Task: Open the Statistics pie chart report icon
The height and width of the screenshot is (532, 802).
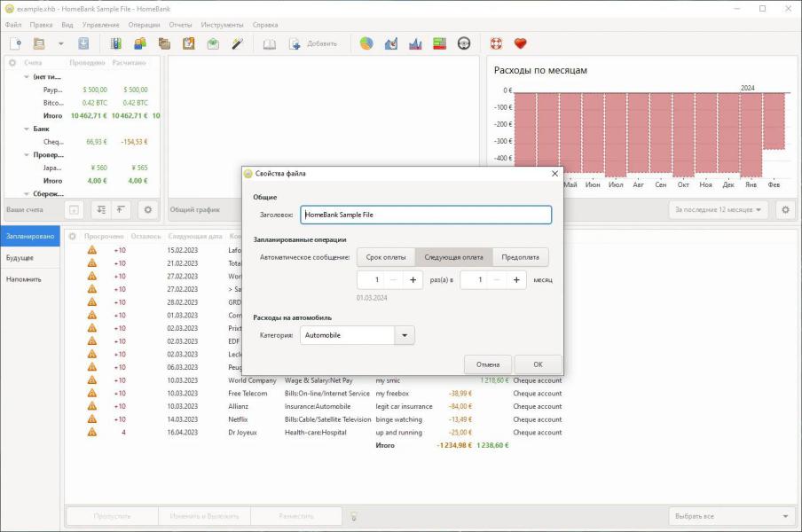Action: [x=366, y=44]
